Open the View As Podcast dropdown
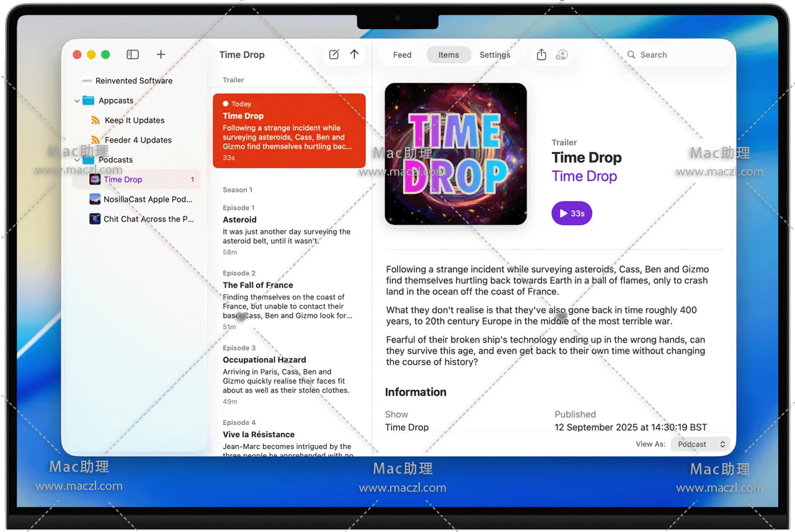The width and height of the screenshot is (795, 532). tap(700, 444)
